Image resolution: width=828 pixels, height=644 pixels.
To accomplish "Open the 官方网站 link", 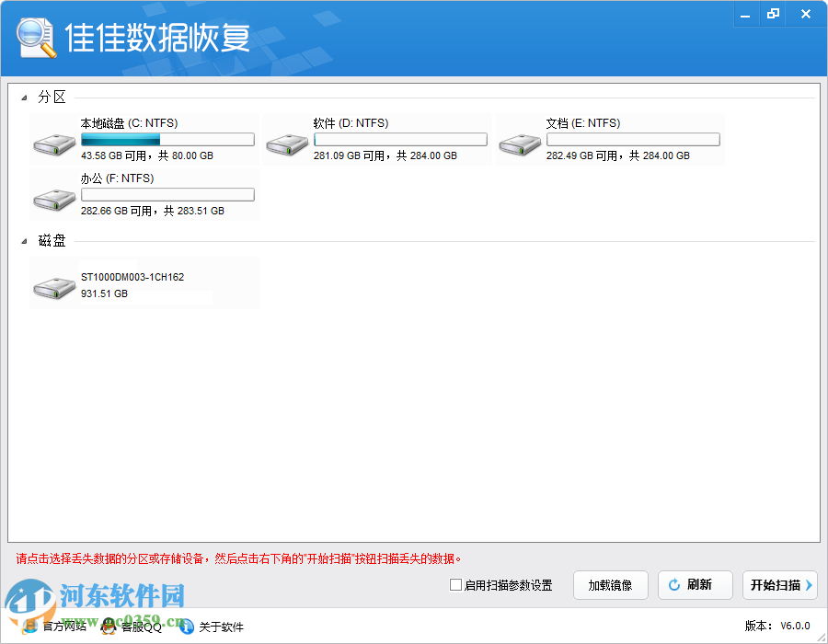I will pyautogui.click(x=63, y=627).
